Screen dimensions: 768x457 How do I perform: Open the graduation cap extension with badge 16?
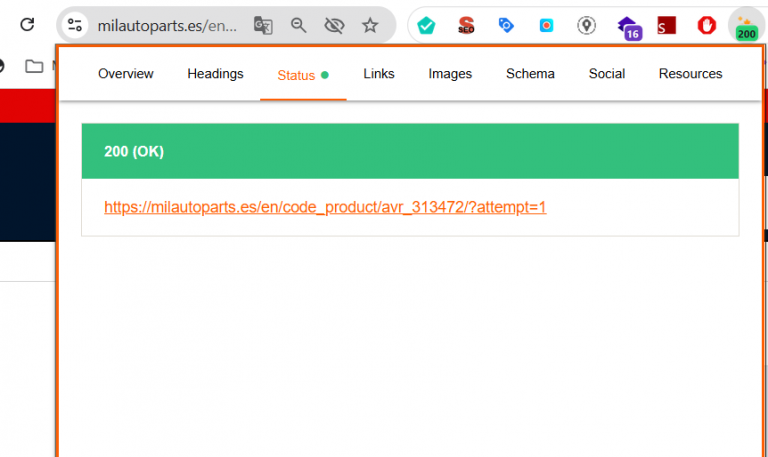click(x=629, y=27)
